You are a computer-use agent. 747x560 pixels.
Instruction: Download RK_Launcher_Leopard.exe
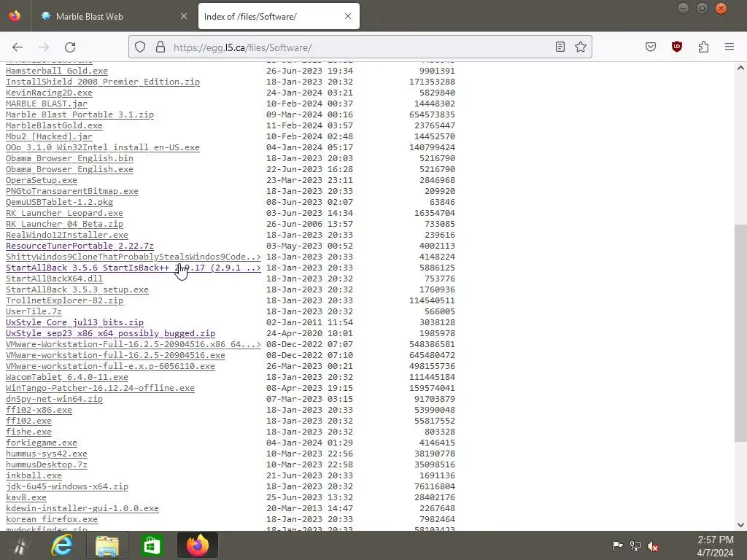click(x=64, y=214)
